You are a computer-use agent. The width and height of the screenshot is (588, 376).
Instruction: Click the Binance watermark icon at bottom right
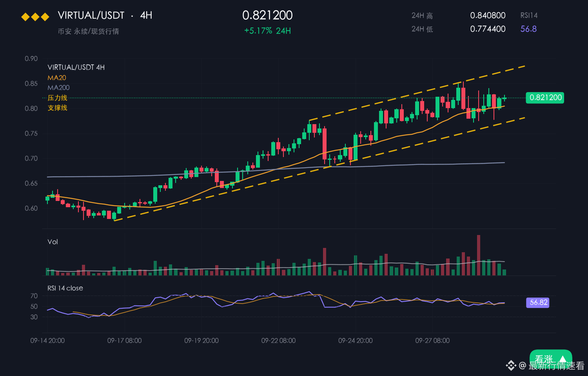click(x=511, y=365)
